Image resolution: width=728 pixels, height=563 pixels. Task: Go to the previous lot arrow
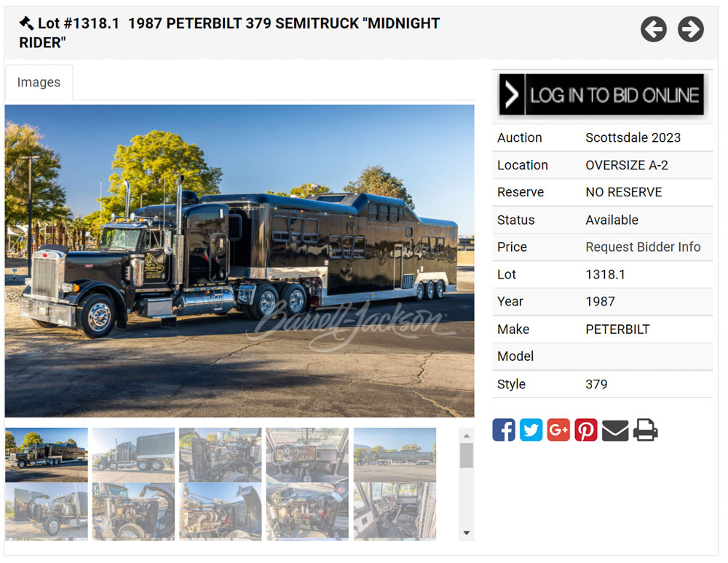point(653,29)
